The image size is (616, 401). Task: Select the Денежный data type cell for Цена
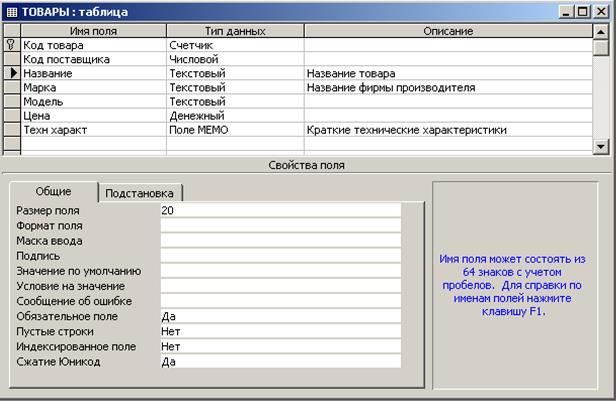coord(234,115)
